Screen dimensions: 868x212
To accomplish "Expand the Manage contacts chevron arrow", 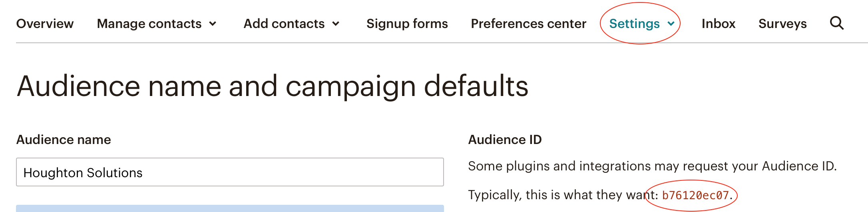I will (x=213, y=24).
